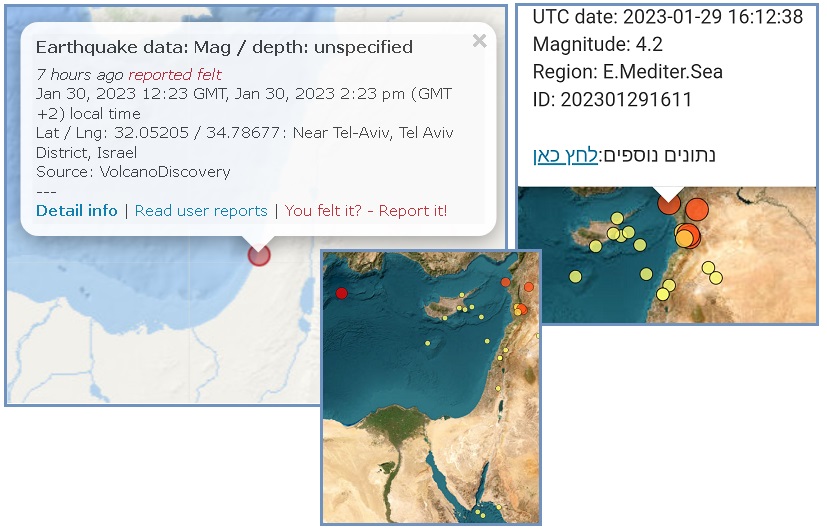Close the earthquake data popup
This screenshot has width=827, height=530.
(479, 41)
